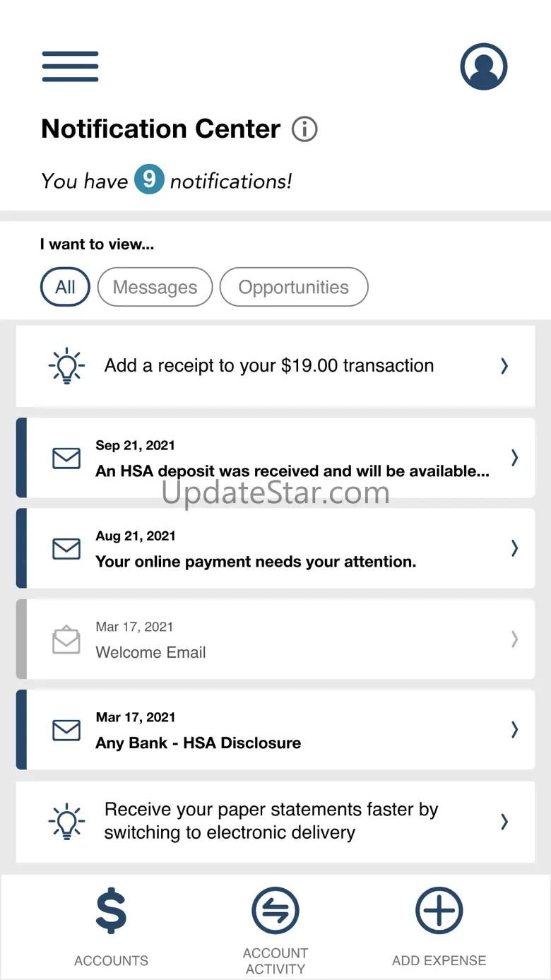Tap the Notification Center info icon
Image resolution: width=551 pixels, height=980 pixels.
304,129
